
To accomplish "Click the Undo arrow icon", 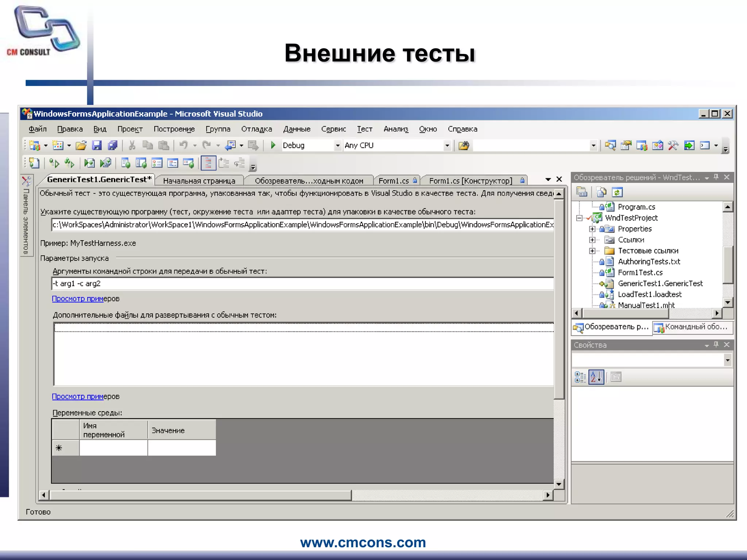I will point(183,145).
